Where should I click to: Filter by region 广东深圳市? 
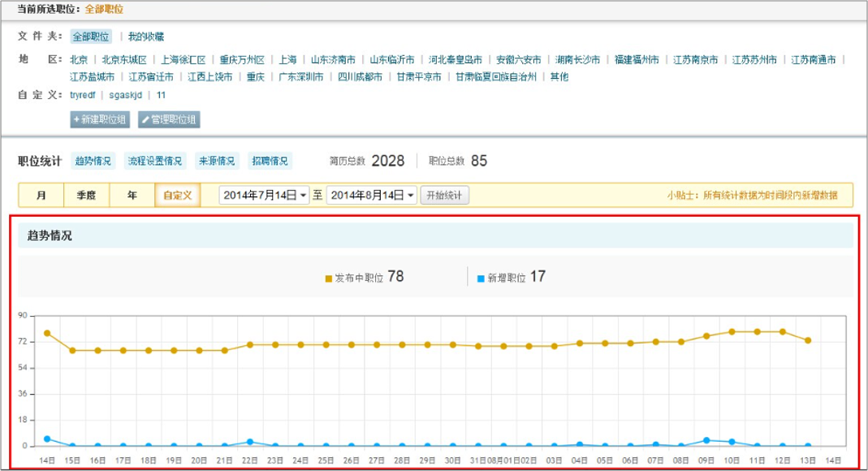tap(301, 77)
